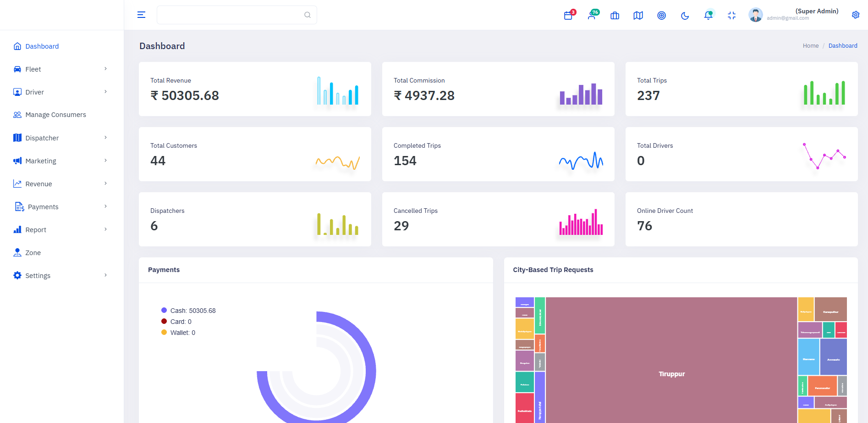868x423 pixels.
Task: Click the Super Admin account name
Action: click(817, 11)
